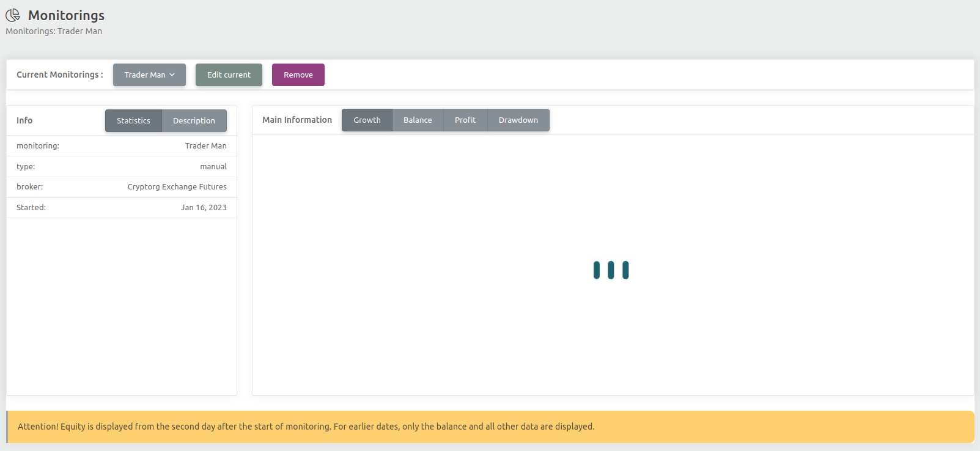Click the 'type:' row label

click(x=26, y=166)
